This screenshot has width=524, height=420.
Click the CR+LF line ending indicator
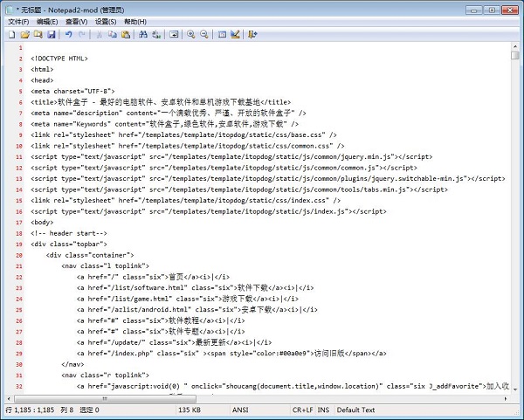coord(303,410)
